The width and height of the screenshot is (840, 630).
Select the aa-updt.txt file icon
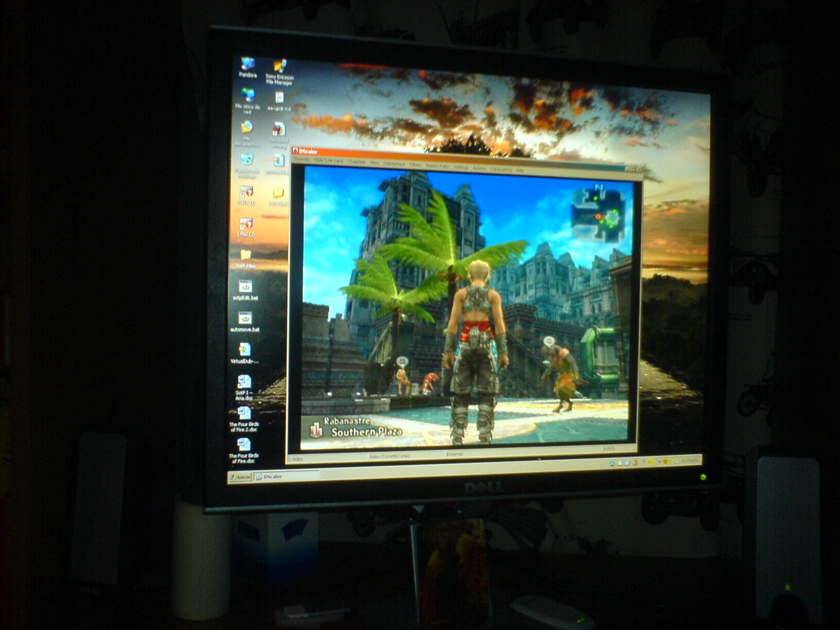click(x=279, y=101)
